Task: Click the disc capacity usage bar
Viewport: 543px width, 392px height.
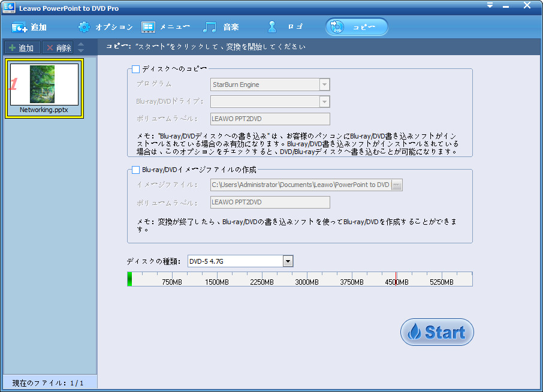Action: (x=300, y=279)
